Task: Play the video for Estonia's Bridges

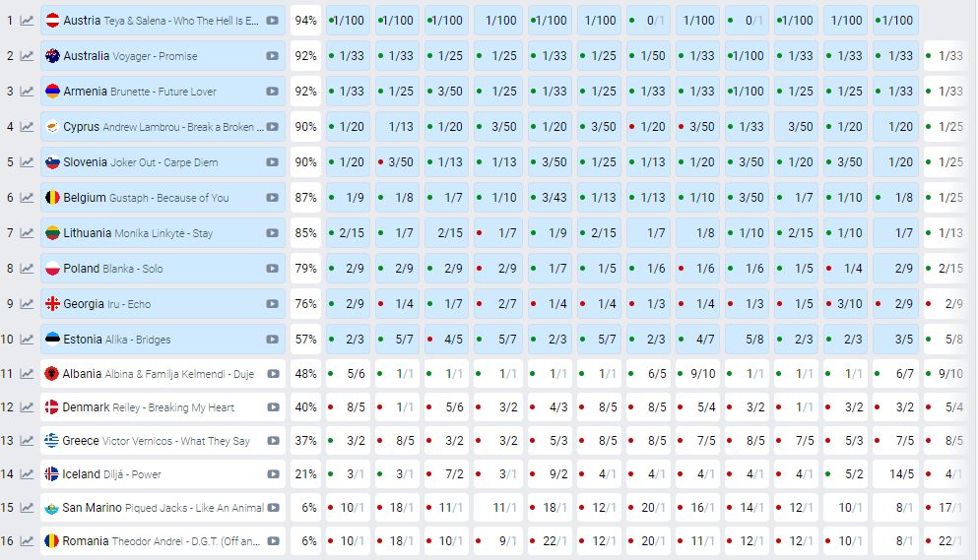Action: coord(273,340)
